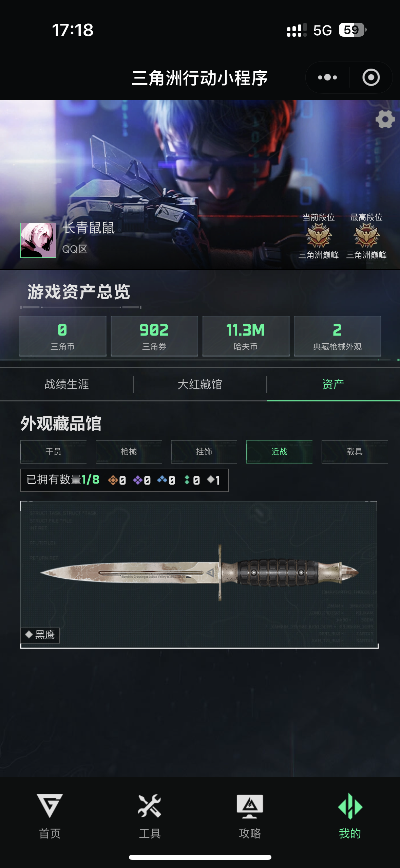Open the 哈夫币 11.3M asset tile

point(246,336)
